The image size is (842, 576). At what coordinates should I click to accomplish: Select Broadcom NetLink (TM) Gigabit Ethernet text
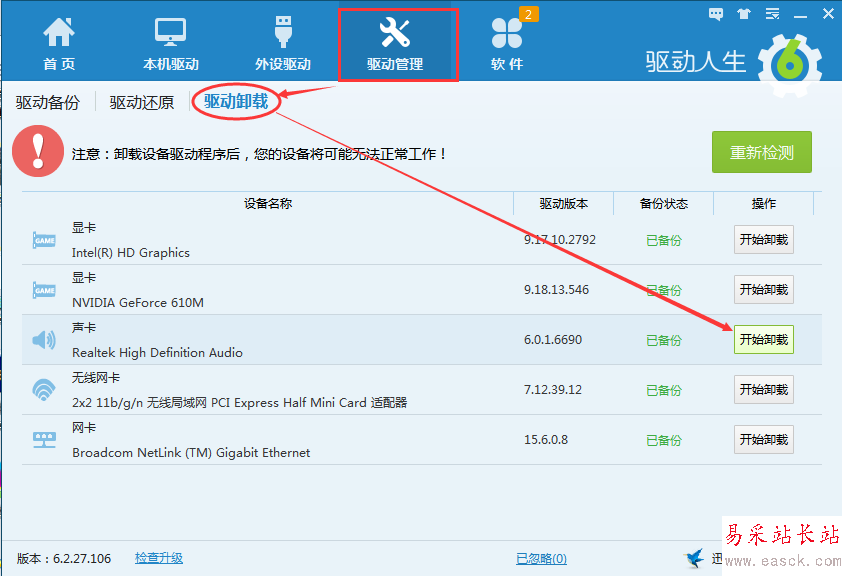tap(191, 453)
